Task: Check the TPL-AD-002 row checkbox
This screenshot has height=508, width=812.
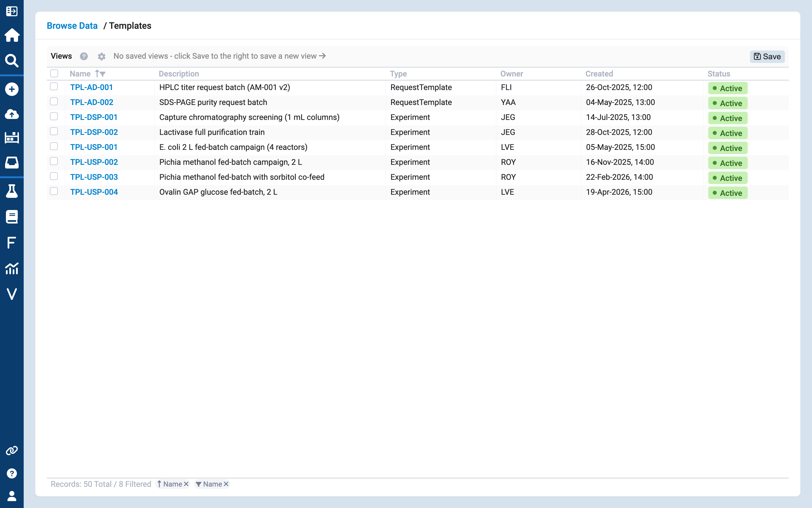Action: (54, 101)
